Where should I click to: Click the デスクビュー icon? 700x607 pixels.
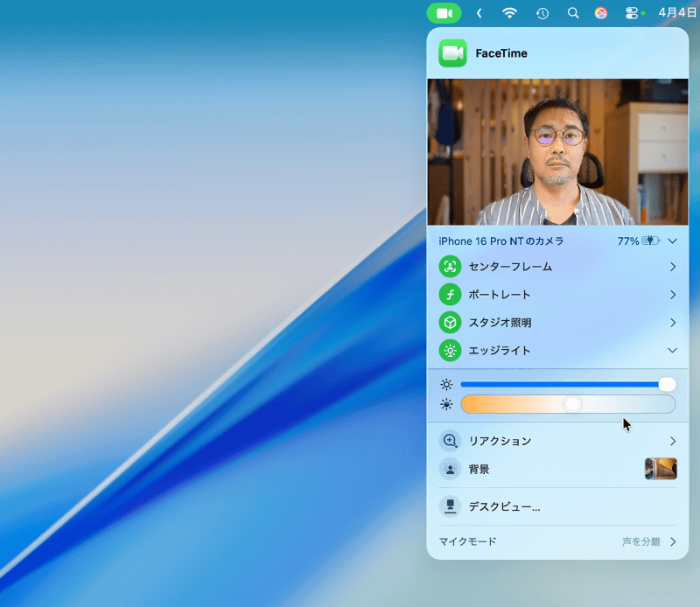450,506
